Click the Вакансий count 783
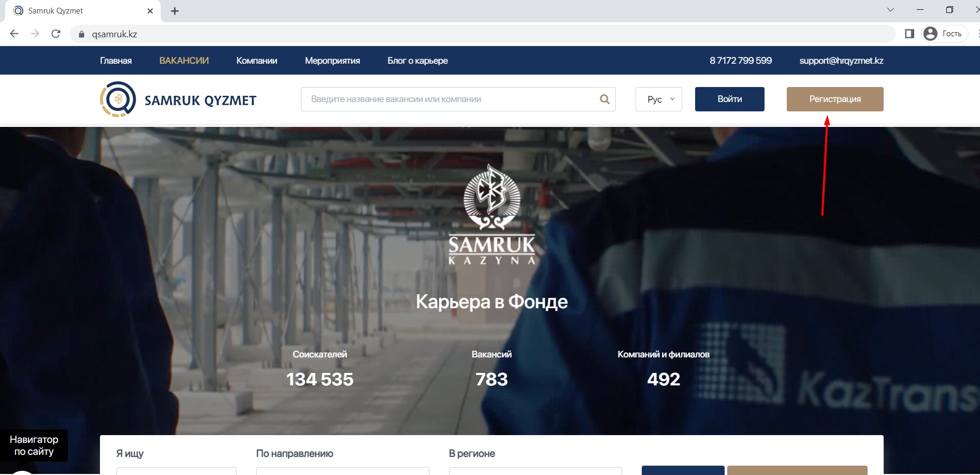980x475 pixels. pyautogui.click(x=492, y=379)
